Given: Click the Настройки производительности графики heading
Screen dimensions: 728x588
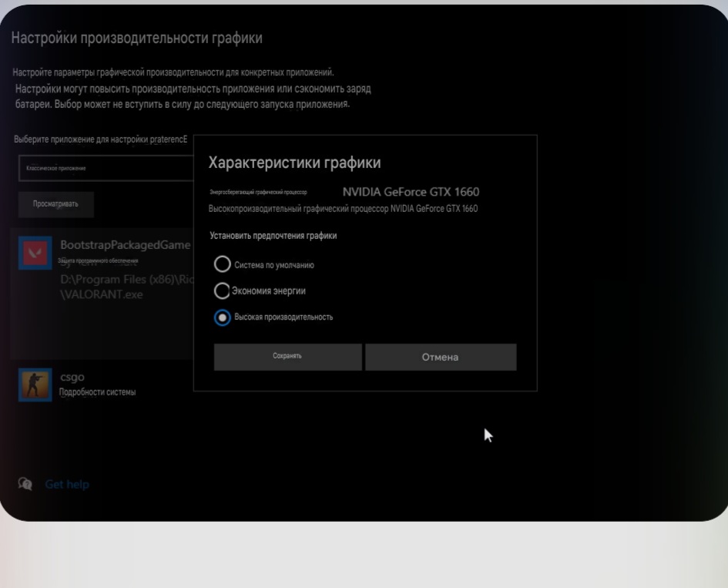Looking at the screenshot, I should click(x=136, y=38).
